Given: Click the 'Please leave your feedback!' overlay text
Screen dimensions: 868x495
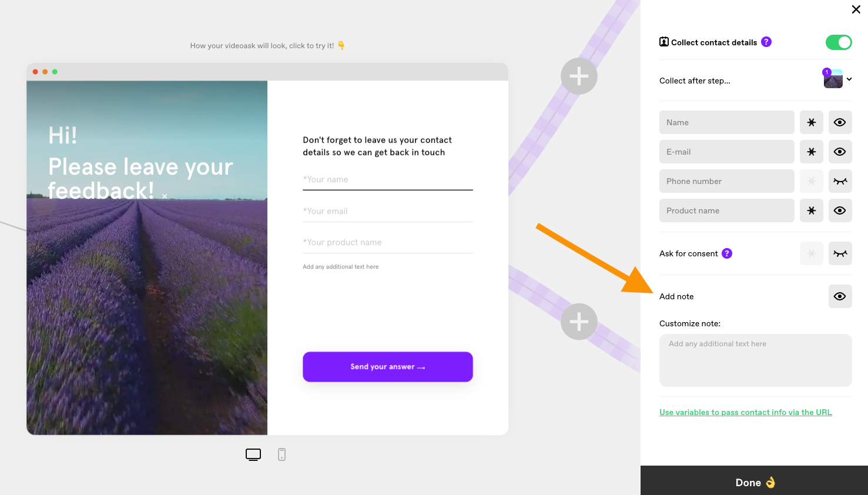Looking at the screenshot, I should 140,178.
